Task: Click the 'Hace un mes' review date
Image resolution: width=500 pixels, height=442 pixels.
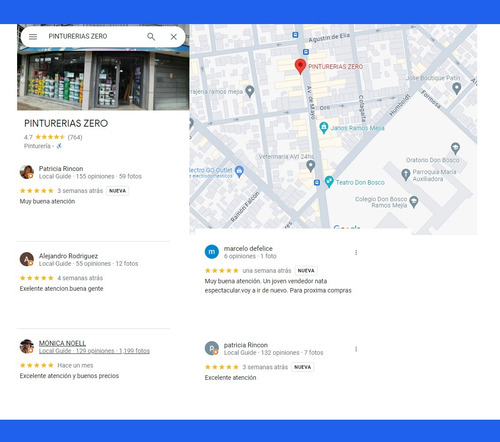Action: click(75, 365)
